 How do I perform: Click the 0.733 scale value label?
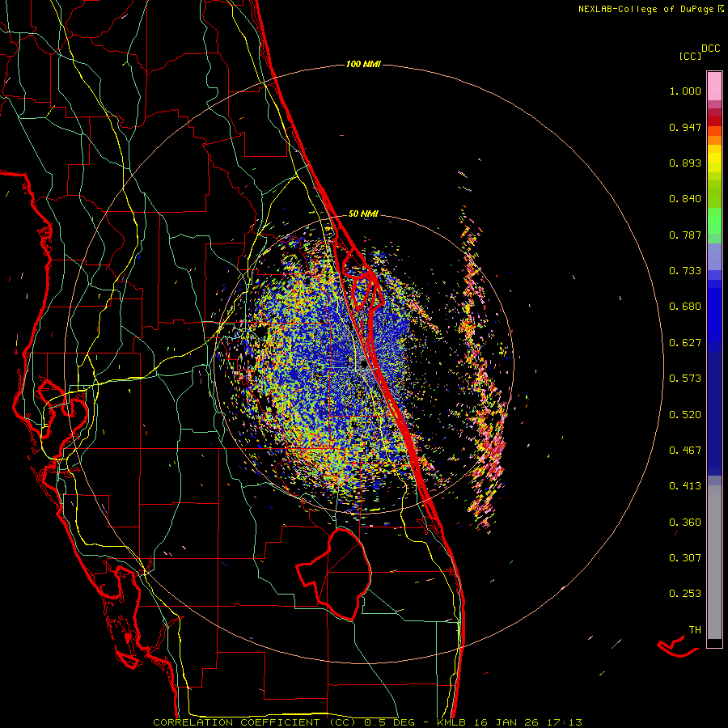(685, 271)
